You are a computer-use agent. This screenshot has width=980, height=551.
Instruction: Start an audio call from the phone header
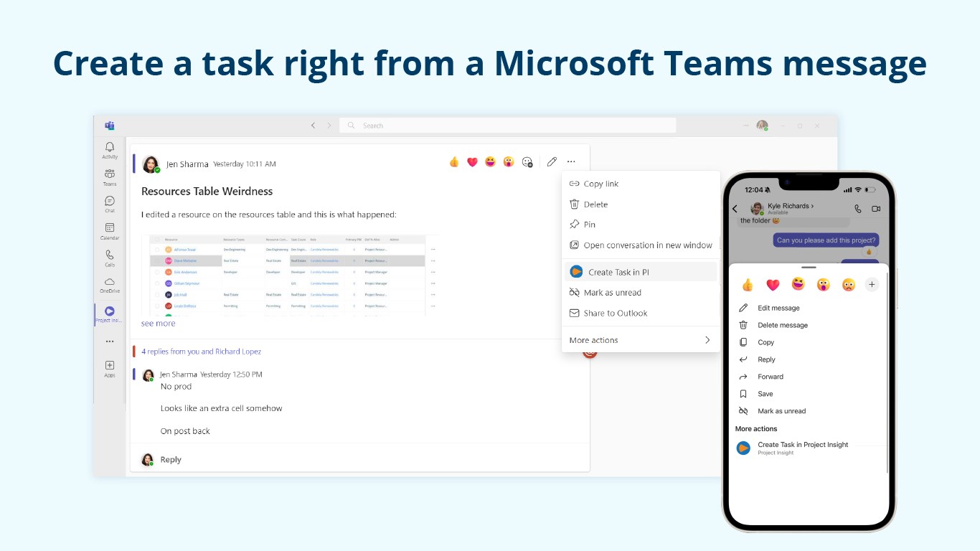[x=858, y=209]
